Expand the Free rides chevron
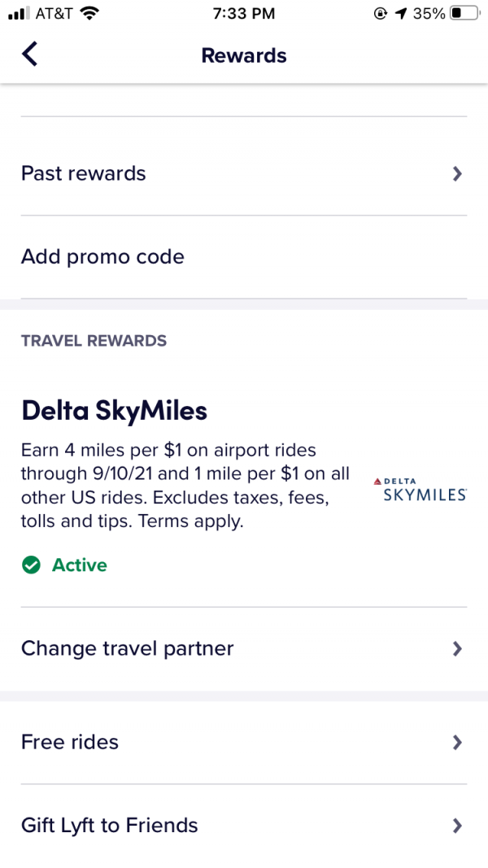 tap(457, 742)
